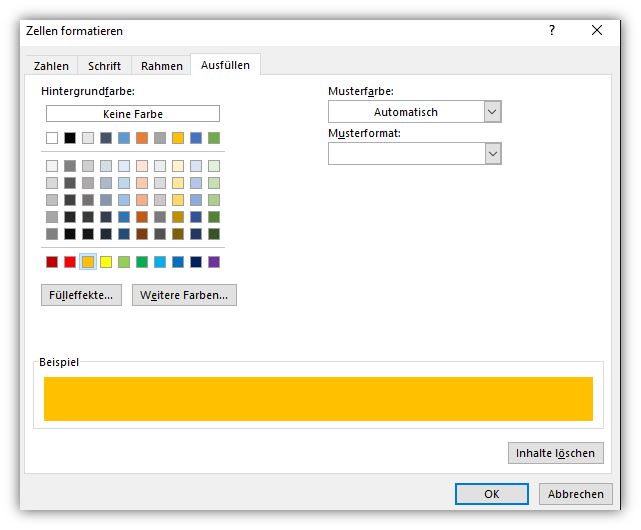Select the white theme color swatch
Viewport: 641px width, 530px height.
pos(52,138)
